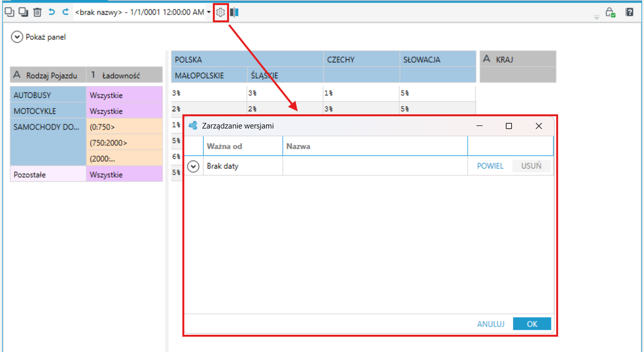Screen dimensions: 644x352
Task: Click the blue compare columns icon
Action: tap(234, 12)
